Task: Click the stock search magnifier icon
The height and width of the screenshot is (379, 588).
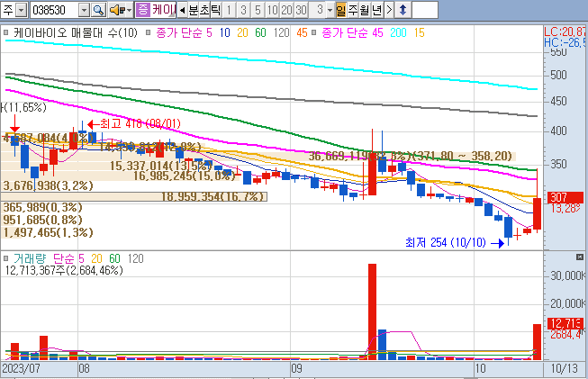Action: 99,10
